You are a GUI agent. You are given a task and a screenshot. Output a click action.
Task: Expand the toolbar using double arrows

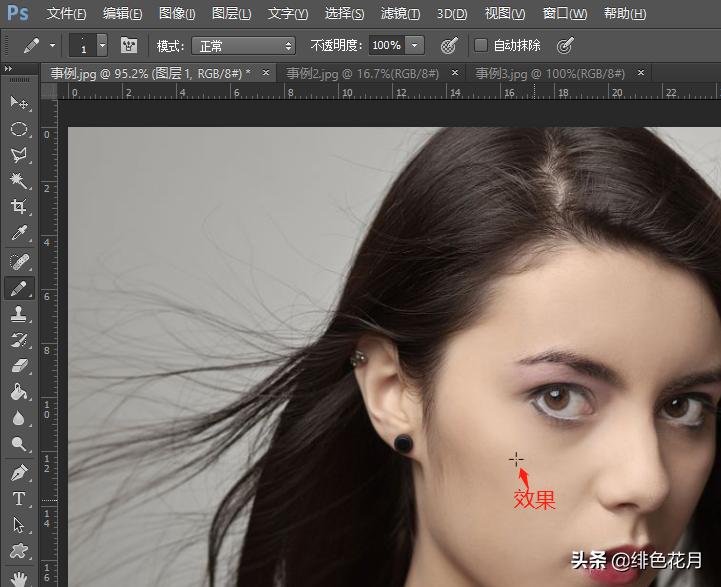[x=10, y=69]
